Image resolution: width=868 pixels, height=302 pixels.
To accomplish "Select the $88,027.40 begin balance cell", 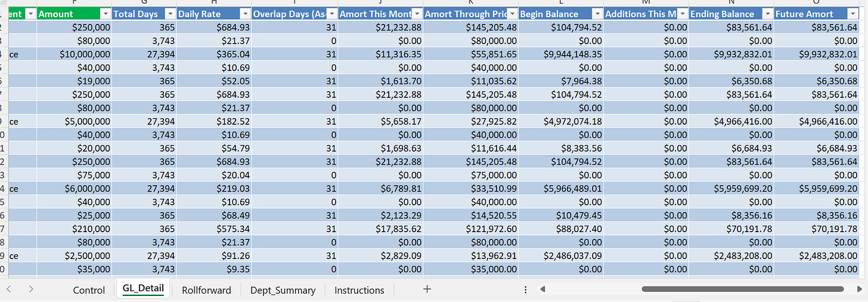I will [561, 229].
